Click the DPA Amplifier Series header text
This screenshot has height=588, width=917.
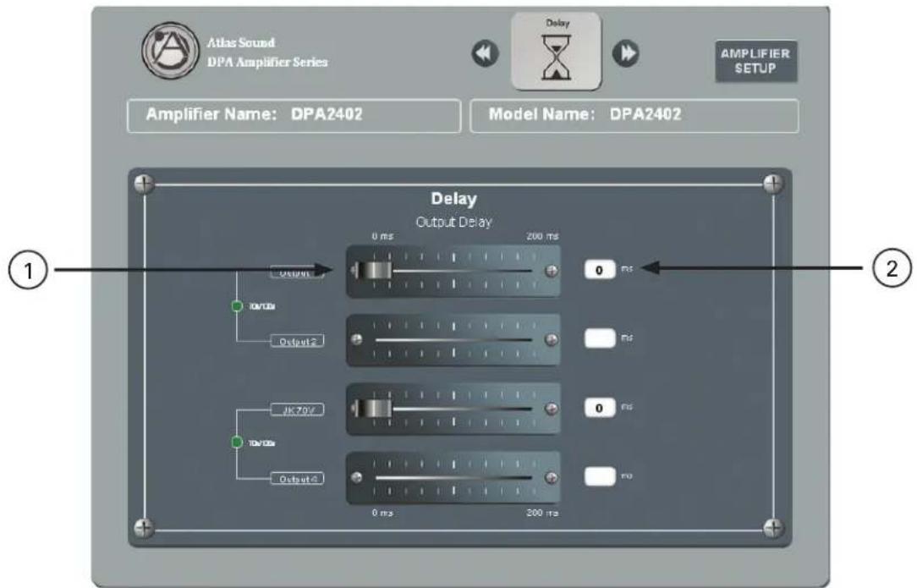[x=267, y=62]
